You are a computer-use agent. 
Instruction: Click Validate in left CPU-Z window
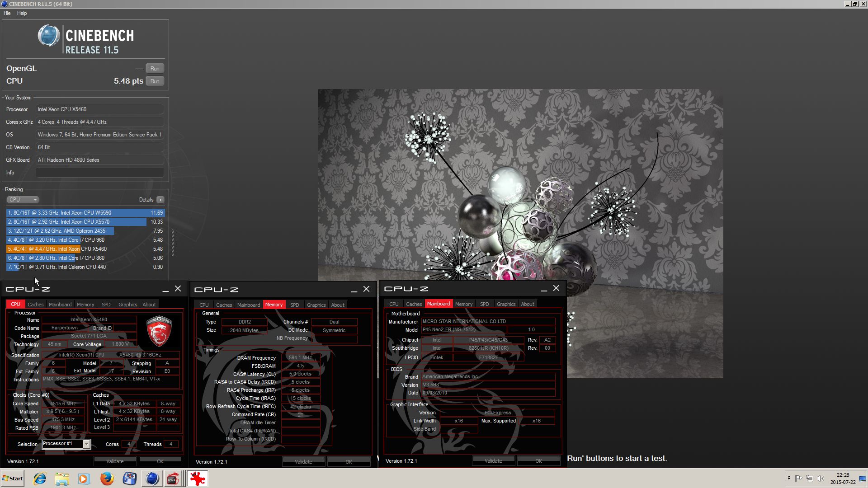[x=115, y=461]
